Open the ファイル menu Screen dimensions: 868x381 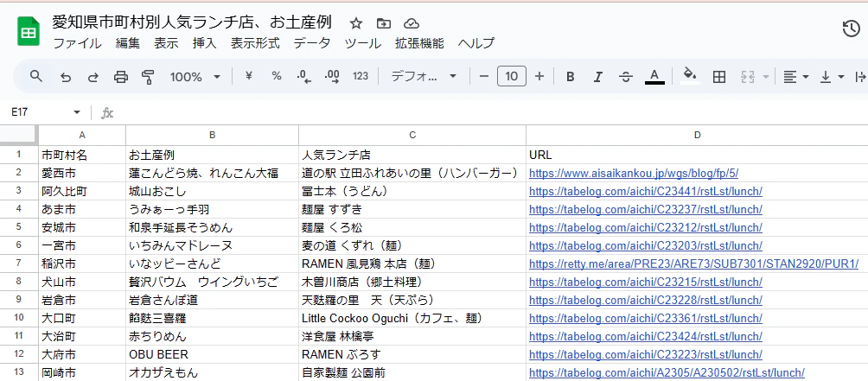click(78, 43)
